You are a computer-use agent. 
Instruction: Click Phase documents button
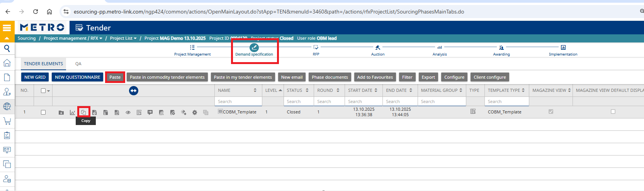[x=330, y=77]
